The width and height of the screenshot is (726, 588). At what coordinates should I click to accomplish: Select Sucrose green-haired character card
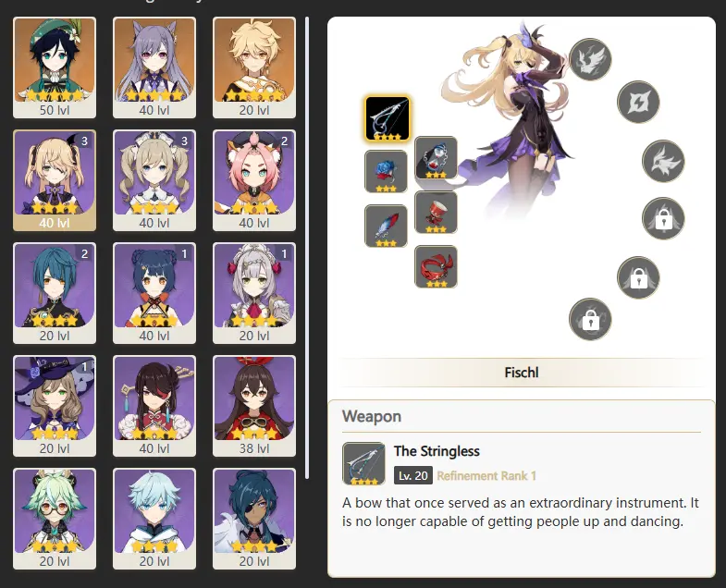pos(55,519)
